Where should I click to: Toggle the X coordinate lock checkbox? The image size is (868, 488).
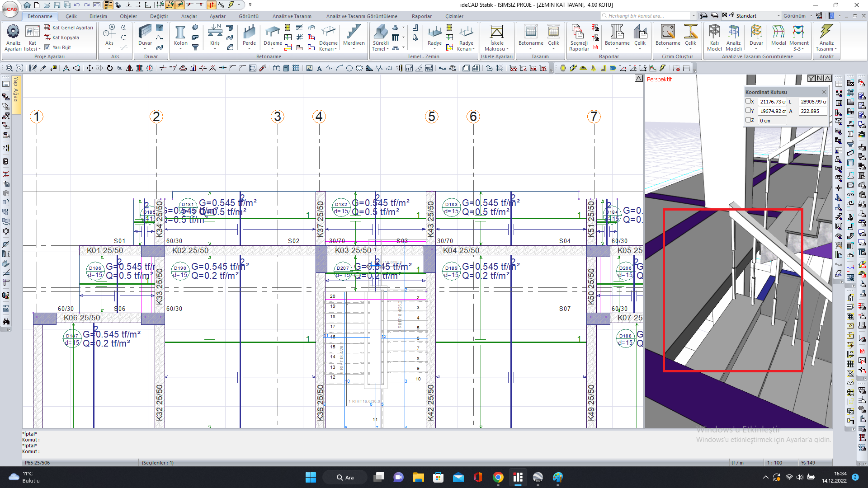(748, 101)
